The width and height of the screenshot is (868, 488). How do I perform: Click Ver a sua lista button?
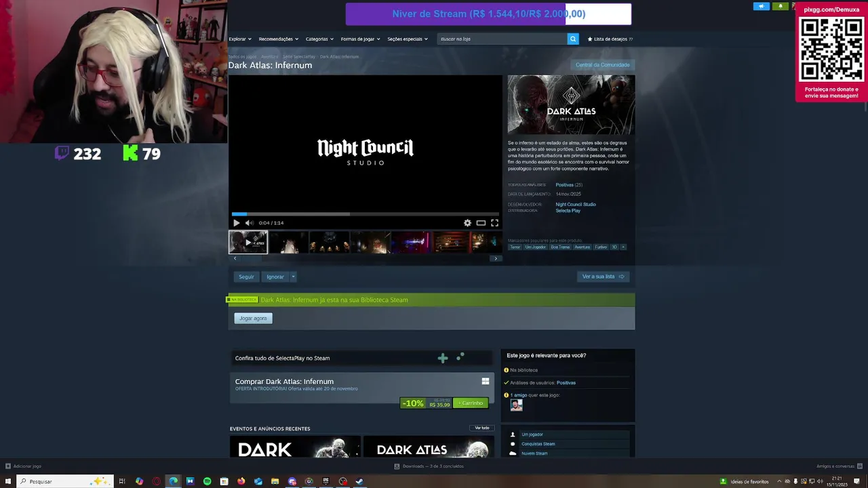(603, 277)
